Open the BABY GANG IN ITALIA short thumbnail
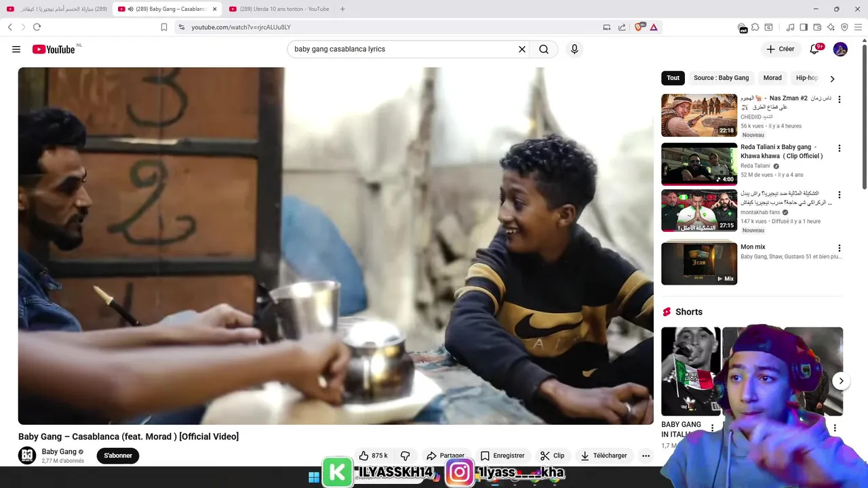Image resolution: width=868 pixels, height=488 pixels. [x=690, y=371]
